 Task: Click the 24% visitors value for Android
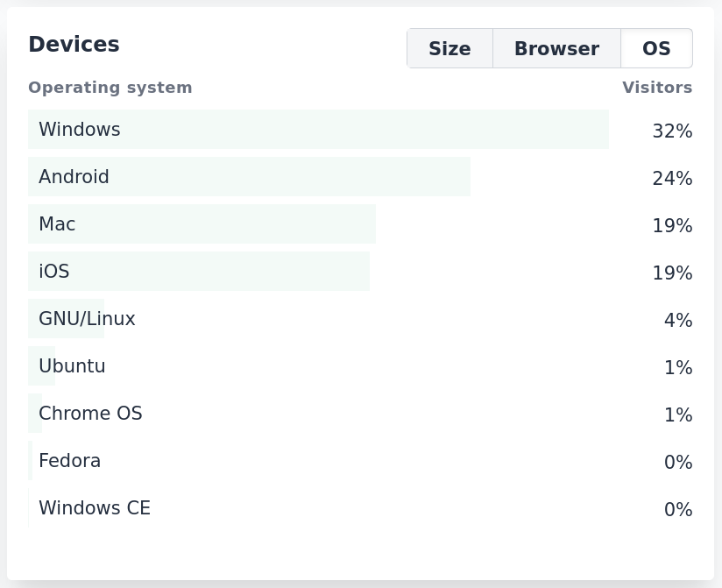click(672, 179)
